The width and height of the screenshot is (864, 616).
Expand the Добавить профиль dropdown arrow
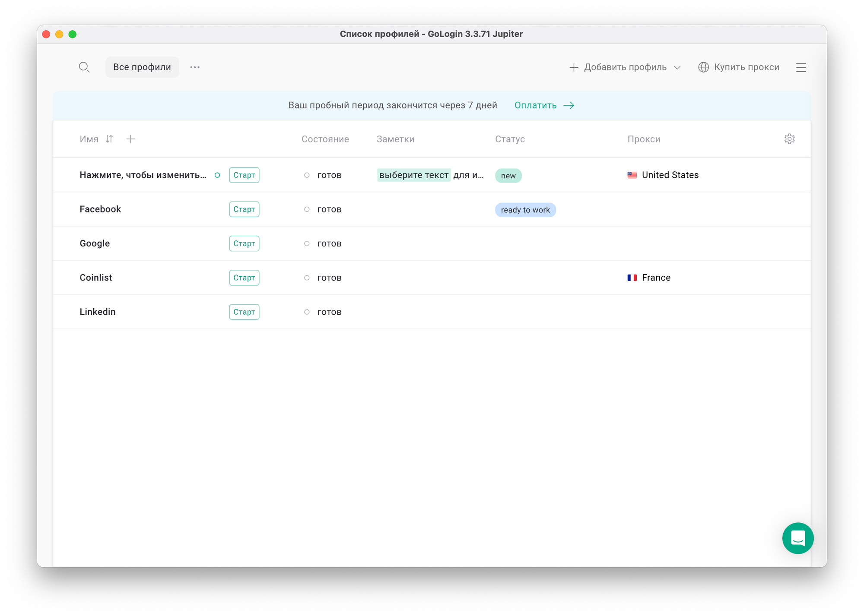tap(677, 68)
